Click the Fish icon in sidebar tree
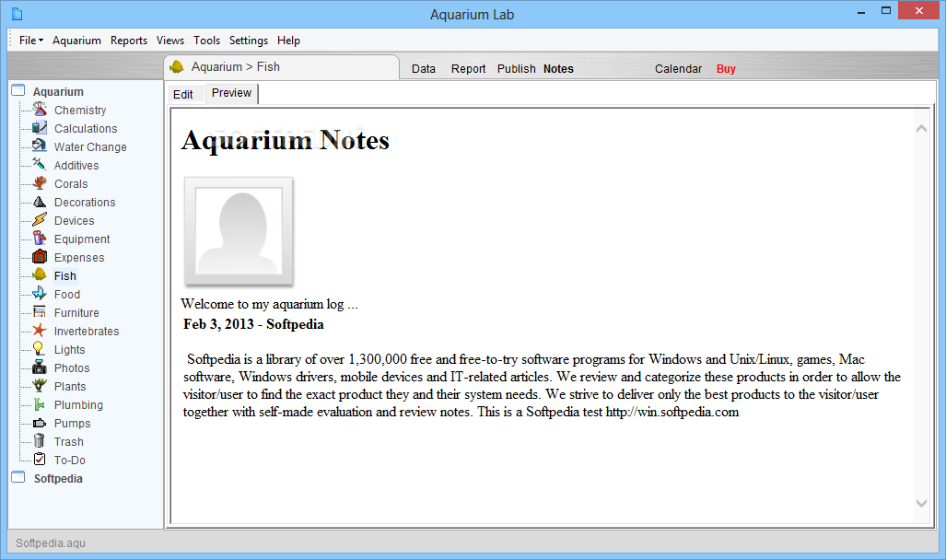Viewport: 946px width, 560px height. 40,275
